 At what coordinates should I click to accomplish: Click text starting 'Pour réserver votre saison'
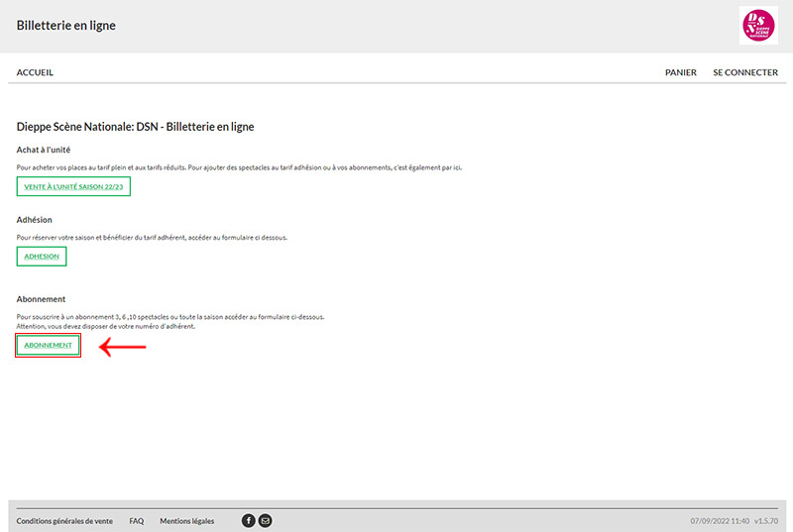(152, 238)
